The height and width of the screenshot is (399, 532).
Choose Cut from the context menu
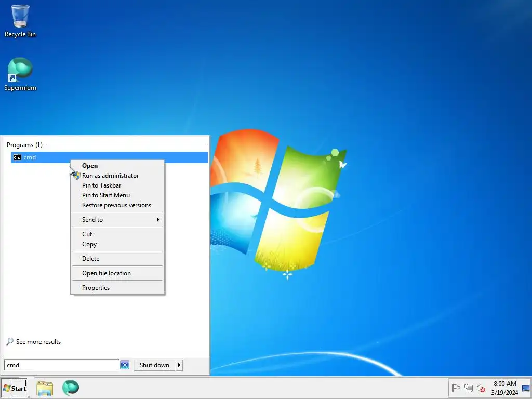[x=117, y=234]
